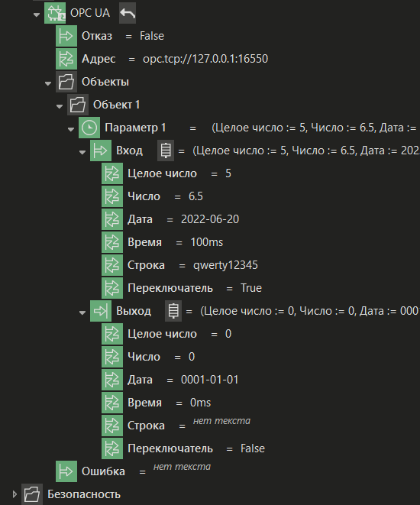Click icon of Число = 0
Screen dimensions: 420x505
click(112, 357)
